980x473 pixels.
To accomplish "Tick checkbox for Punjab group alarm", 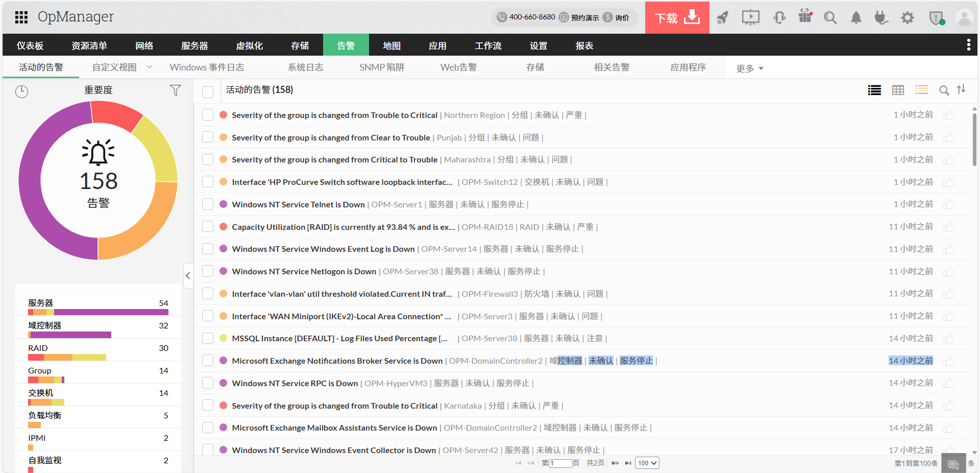I will coord(208,137).
